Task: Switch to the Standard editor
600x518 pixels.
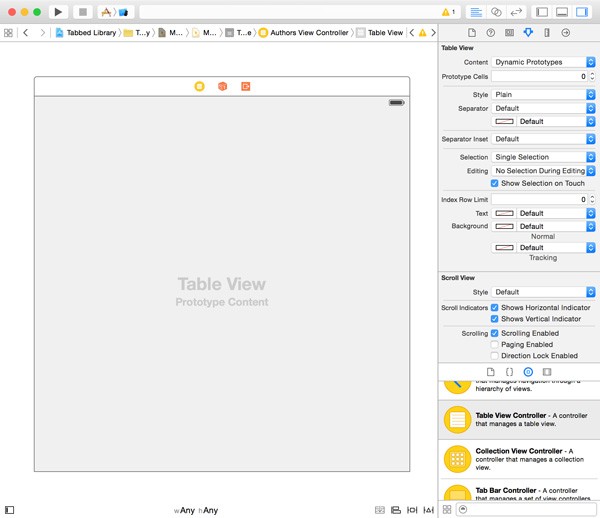Action: pyautogui.click(x=476, y=12)
